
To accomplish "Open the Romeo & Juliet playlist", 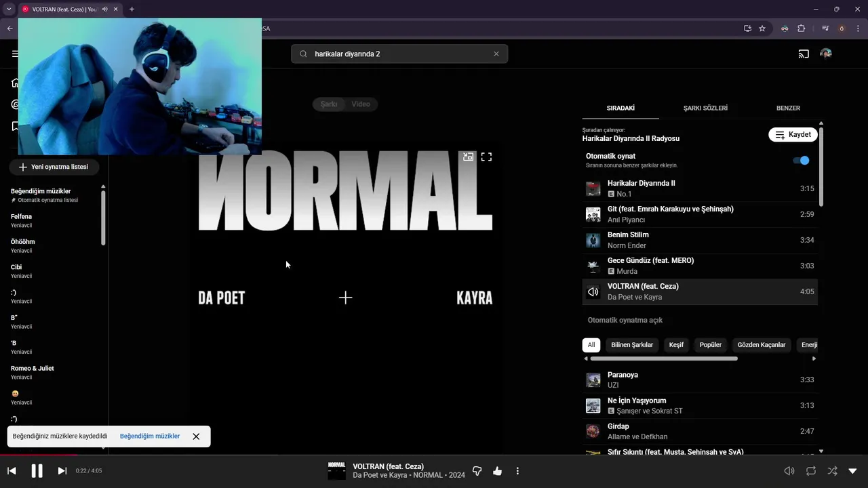I will point(53,372).
